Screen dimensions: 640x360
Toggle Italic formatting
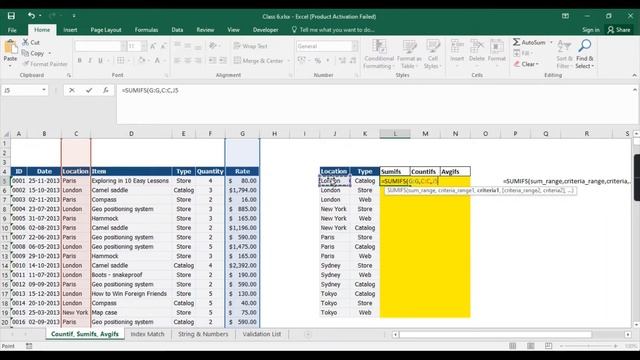pos(90,60)
